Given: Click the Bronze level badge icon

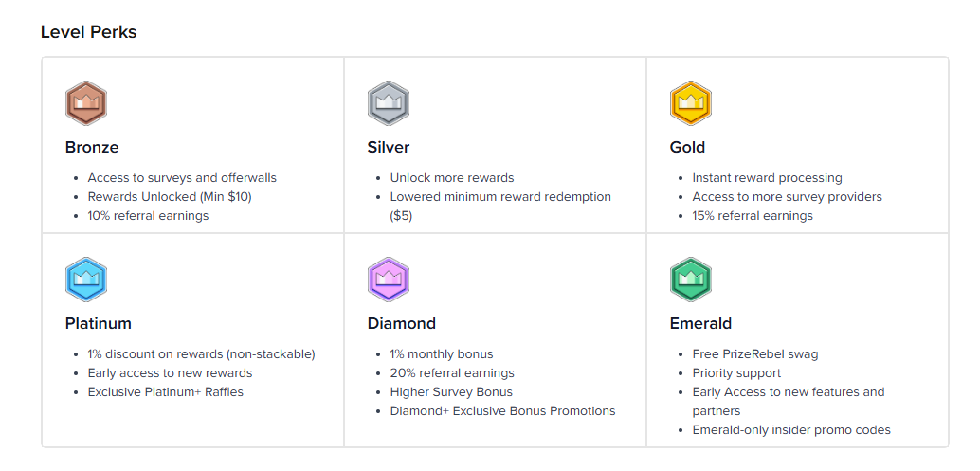Looking at the screenshot, I should (86, 103).
